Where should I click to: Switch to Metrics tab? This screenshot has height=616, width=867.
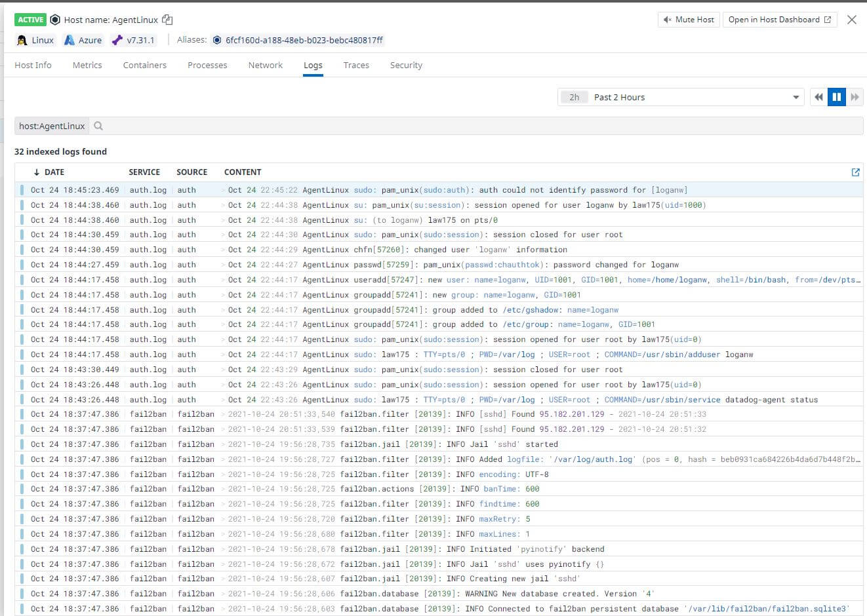(x=87, y=65)
